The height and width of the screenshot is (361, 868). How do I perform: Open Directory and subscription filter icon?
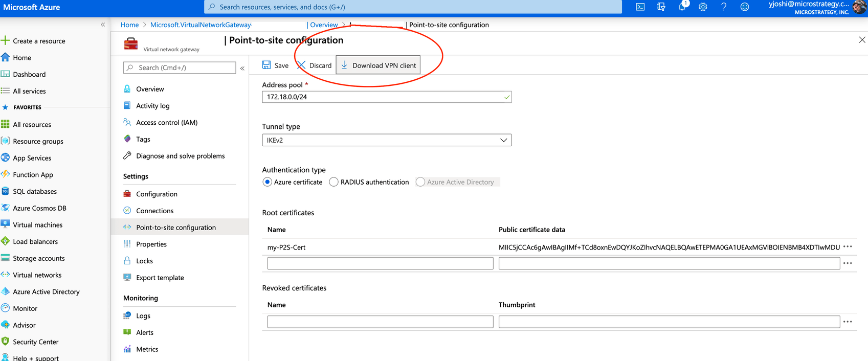[661, 7]
